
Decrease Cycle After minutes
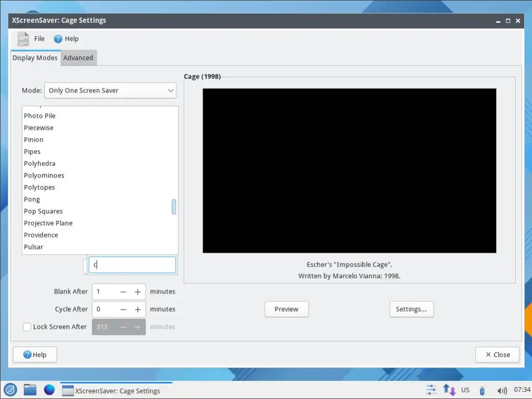(123, 310)
